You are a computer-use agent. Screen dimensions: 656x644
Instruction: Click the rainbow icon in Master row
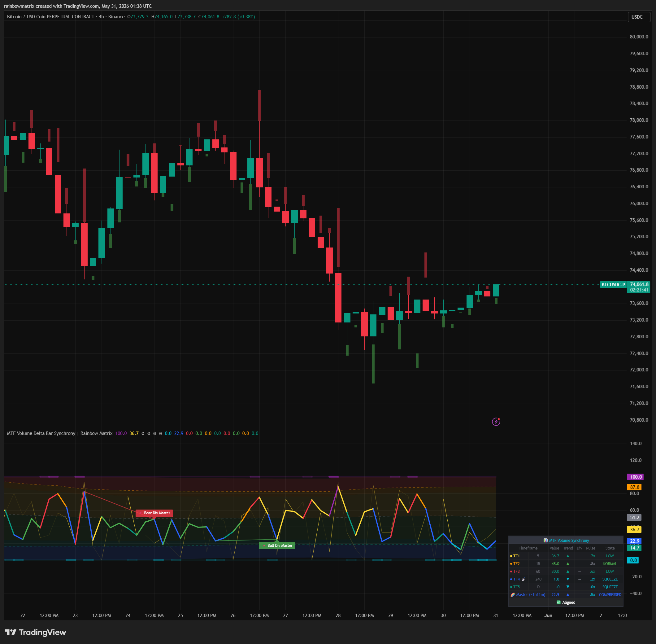[x=512, y=595]
